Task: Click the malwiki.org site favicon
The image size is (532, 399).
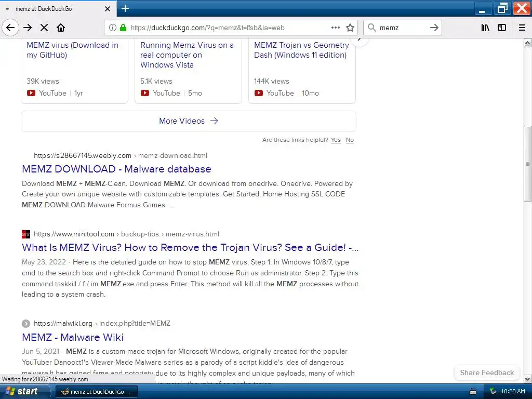Action: tap(26, 323)
